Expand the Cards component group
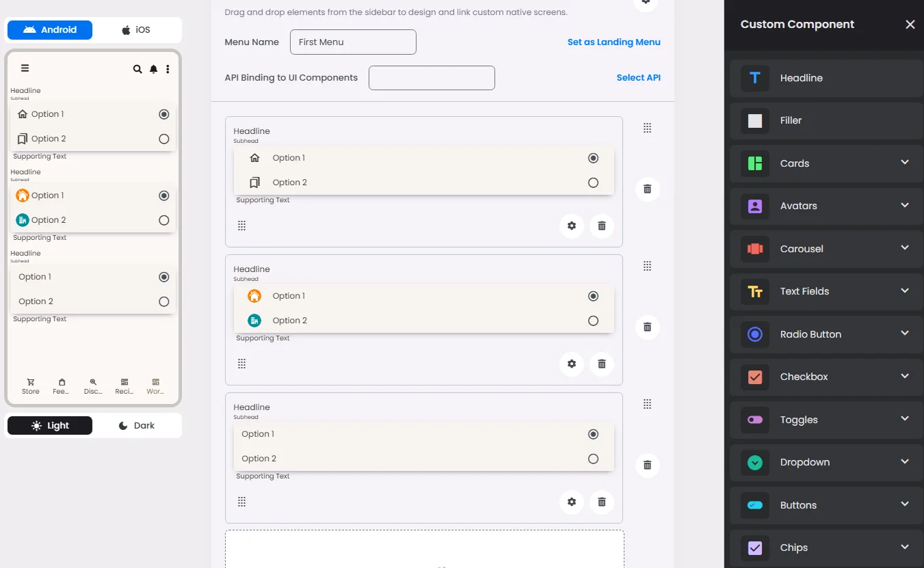 905,163
